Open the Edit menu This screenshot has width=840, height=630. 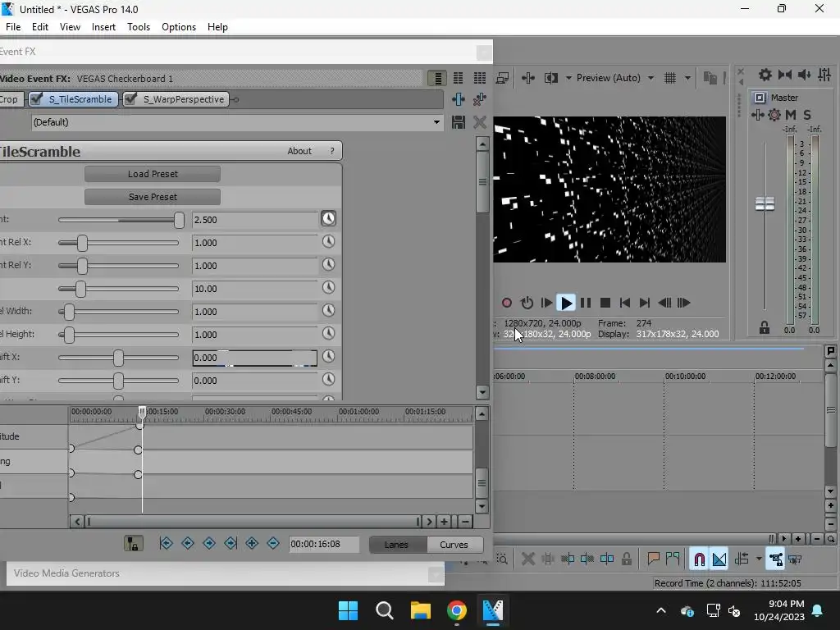click(x=39, y=27)
